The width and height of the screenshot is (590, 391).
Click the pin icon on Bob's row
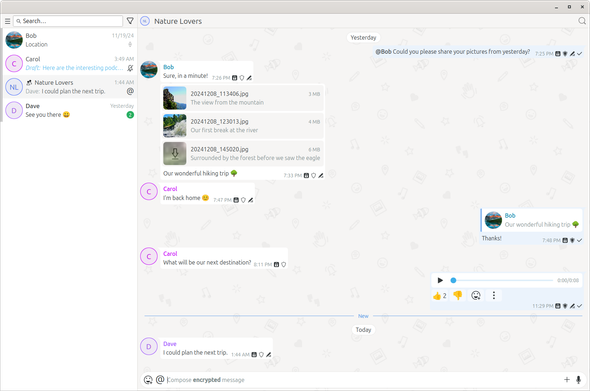pyautogui.click(x=130, y=44)
